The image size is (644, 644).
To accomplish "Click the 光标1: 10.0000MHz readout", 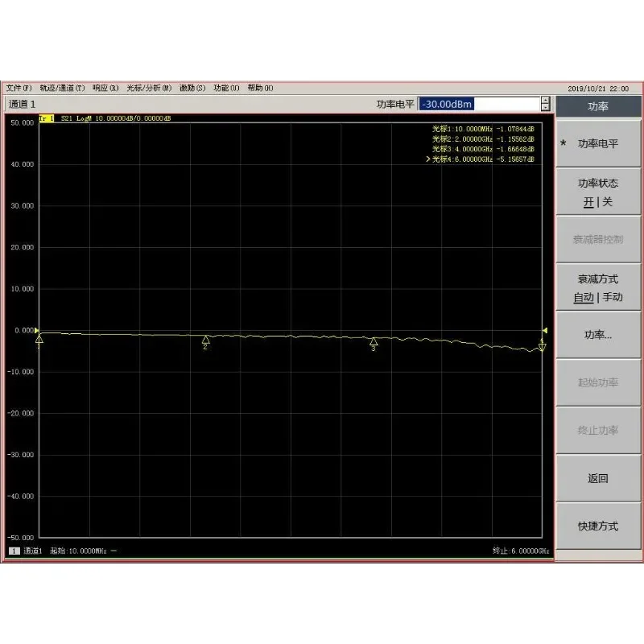I will [x=483, y=129].
